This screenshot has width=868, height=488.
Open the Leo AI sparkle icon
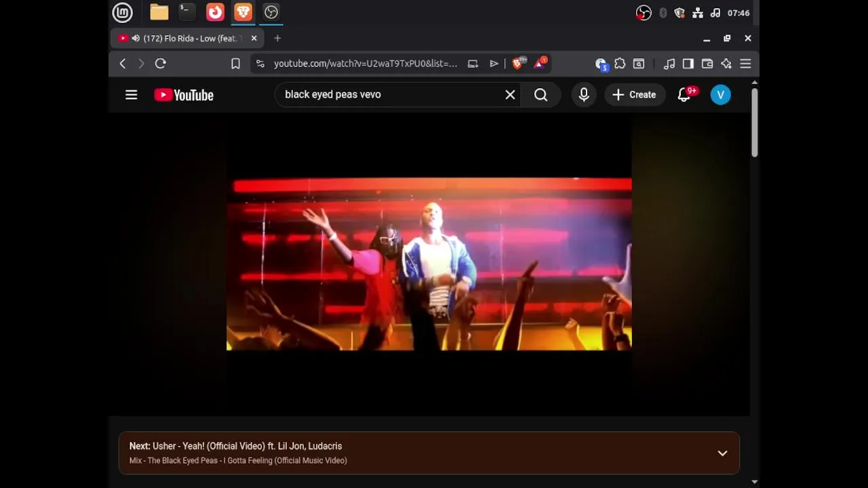point(726,64)
